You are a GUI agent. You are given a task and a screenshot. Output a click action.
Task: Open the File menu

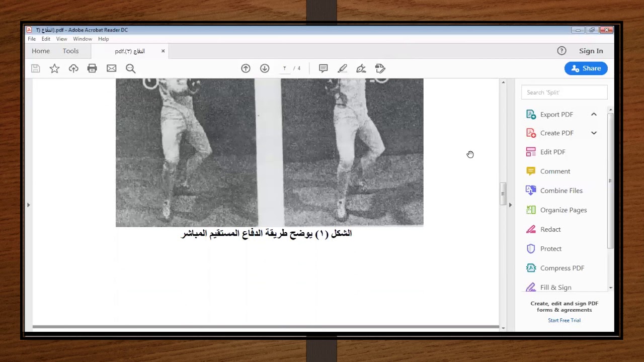pyautogui.click(x=32, y=39)
